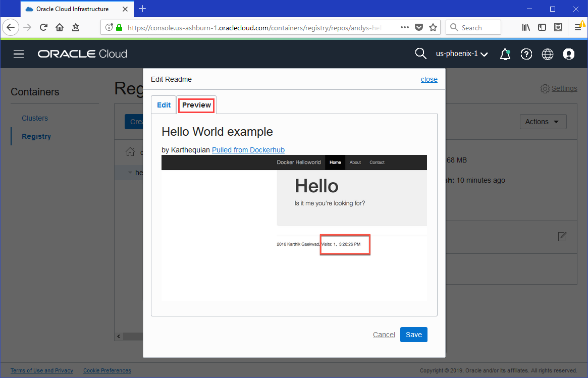Click the Containers sidebar heading
Image resolution: width=588 pixels, height=378 pixels.
[35, 92]
